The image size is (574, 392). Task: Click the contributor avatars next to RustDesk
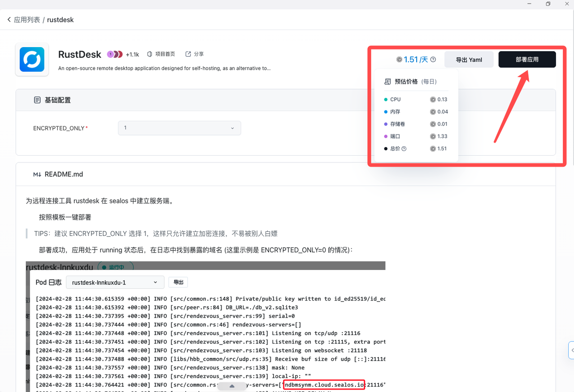pos(114,54)
